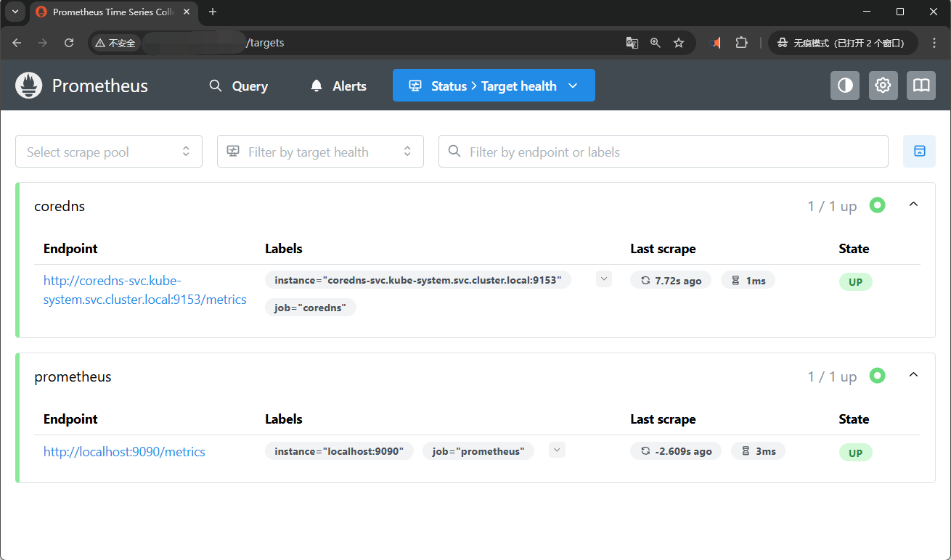Reload the targets page
Viewport: 951px width, 560px height.
point(69,43)
